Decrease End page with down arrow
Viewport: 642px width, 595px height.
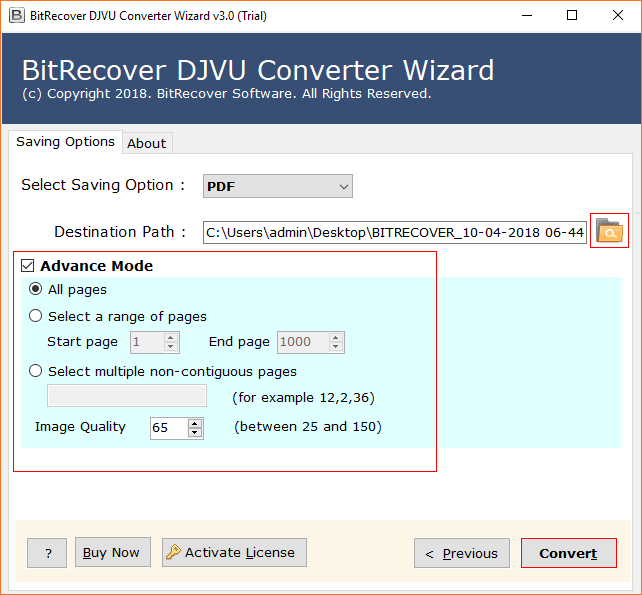click(336, 347)
